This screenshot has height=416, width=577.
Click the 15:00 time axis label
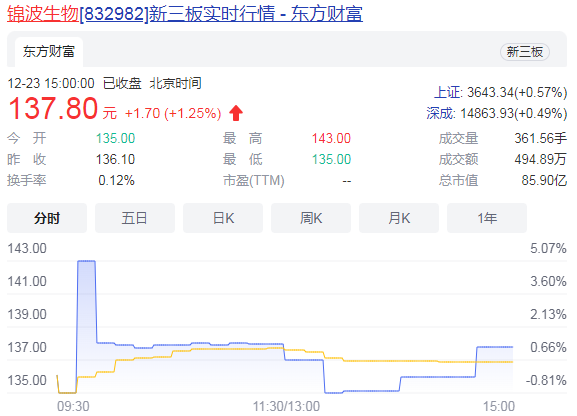click(x=499, y=406)
